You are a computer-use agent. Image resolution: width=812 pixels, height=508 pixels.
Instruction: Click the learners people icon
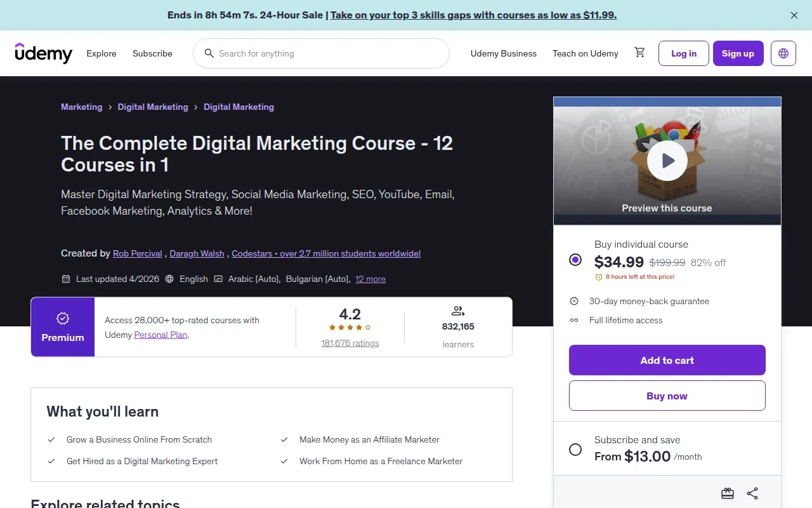(458, 311)
